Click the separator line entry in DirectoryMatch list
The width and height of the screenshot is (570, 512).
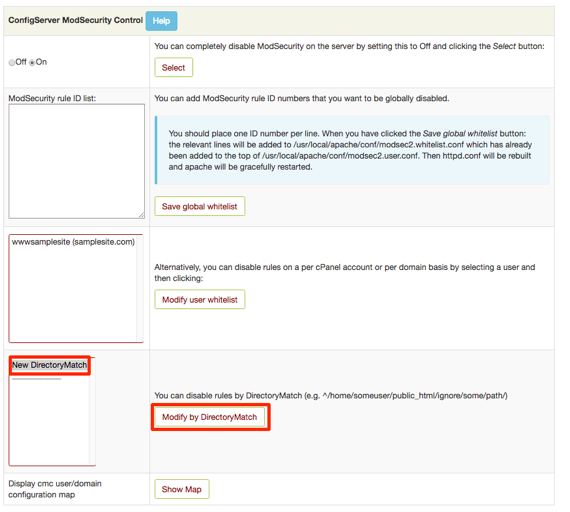click(36, 379)
